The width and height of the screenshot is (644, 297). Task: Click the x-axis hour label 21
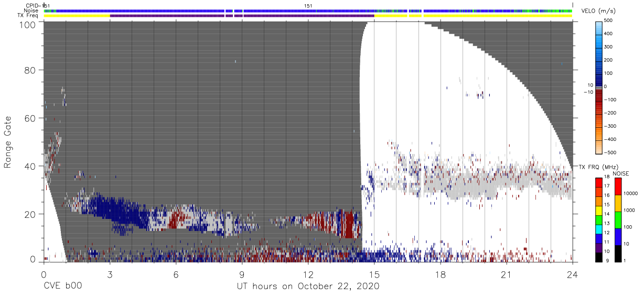pyautogui.click(x=507, y=274)
